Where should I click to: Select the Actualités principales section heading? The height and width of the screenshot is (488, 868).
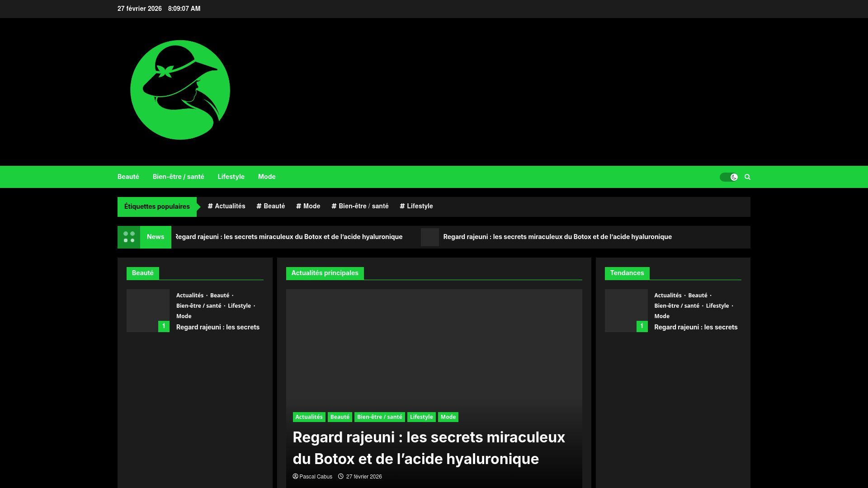(325, 273)
